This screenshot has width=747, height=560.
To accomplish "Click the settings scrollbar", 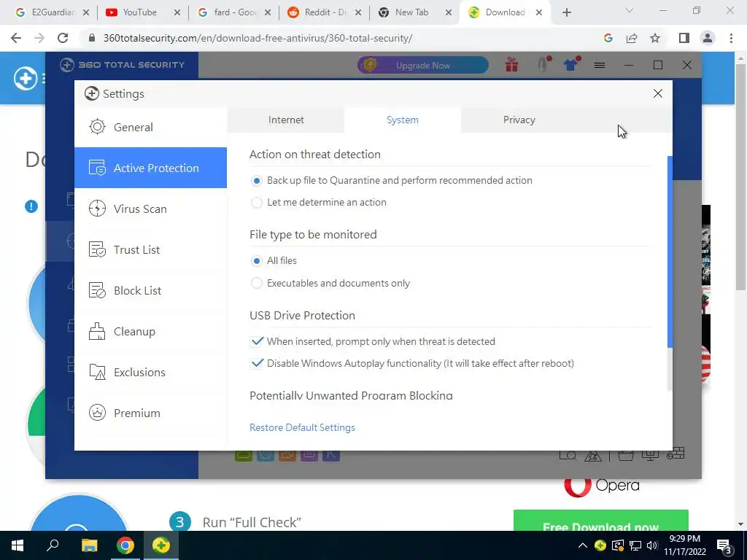I will 670,252.
